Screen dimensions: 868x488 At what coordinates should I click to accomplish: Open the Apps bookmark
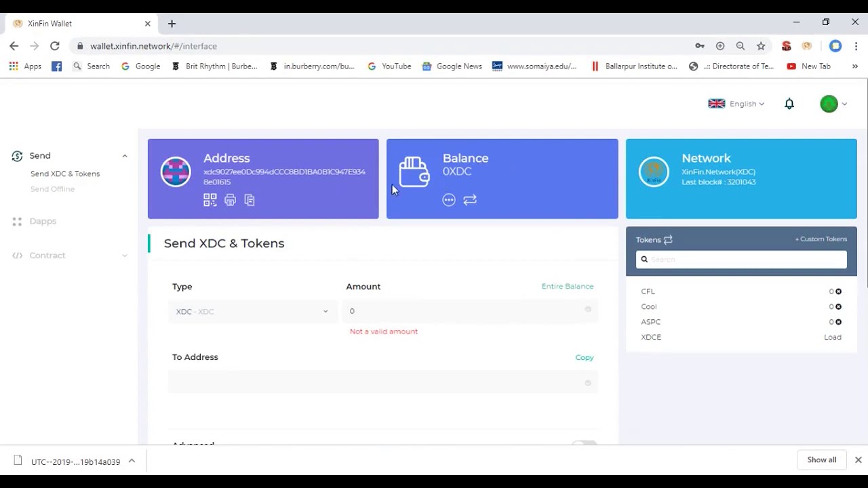(25, 66)
